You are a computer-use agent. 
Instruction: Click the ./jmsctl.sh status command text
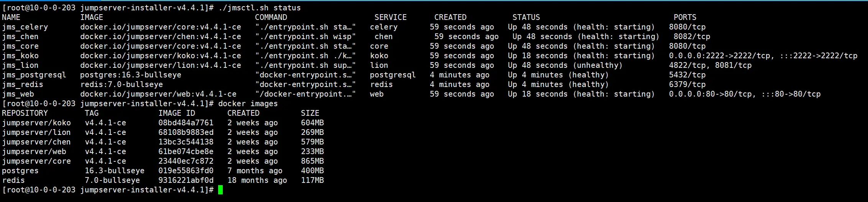pos(260,8)
